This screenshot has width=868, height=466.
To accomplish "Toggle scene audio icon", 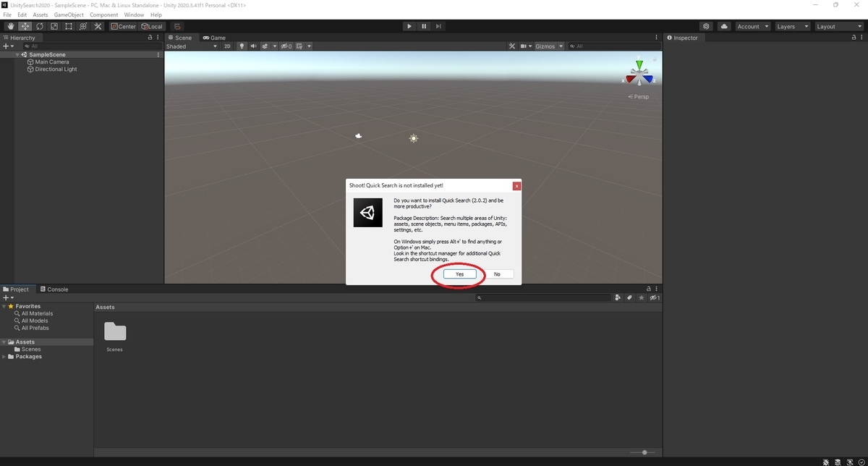I will click(x=253, y=46).
